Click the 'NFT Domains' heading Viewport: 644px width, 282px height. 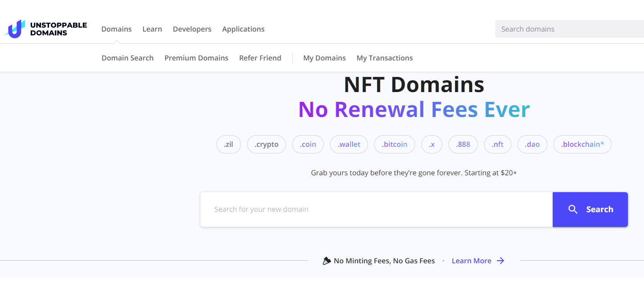[414, 85]
